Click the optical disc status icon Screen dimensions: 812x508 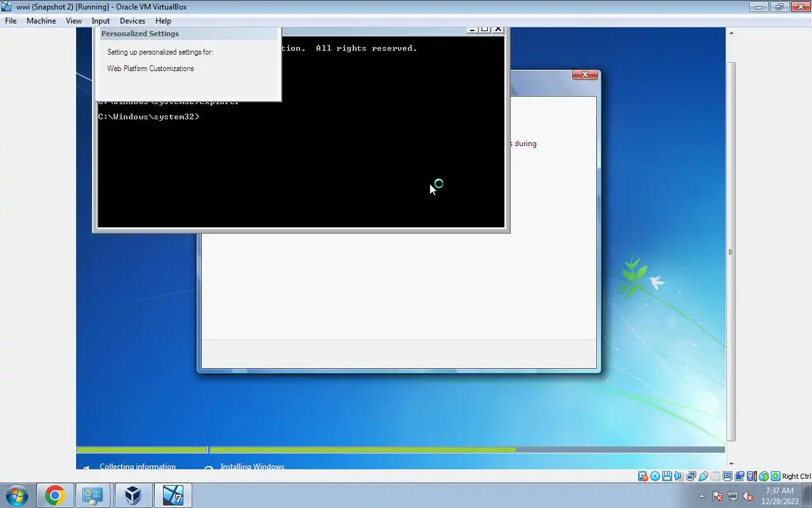pyautogui.click(x=655, y=476)
